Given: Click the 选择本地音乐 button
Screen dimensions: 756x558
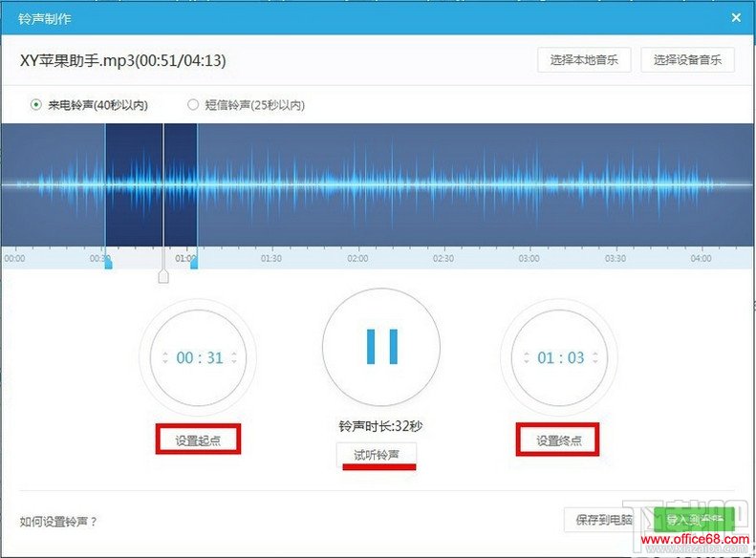Looking at the screenshot, I should click(x=584, y=60).
